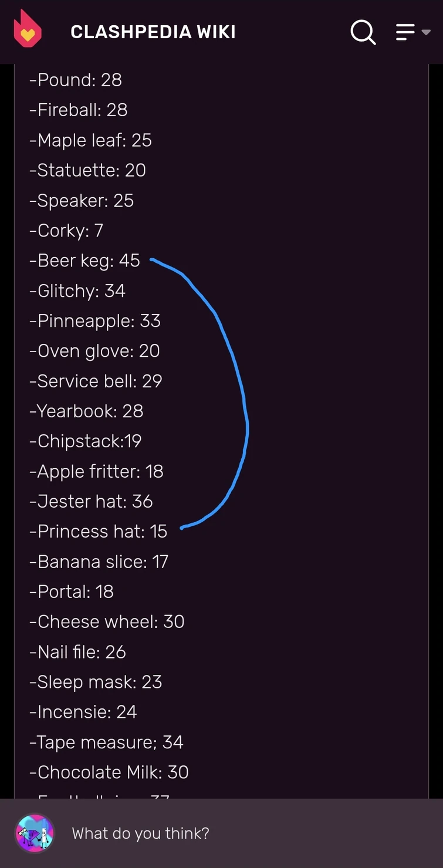This screenshot has height=868, width=443.
Task: Click the 'Cheese wheel: 30' line
Action: coord(107,622)
